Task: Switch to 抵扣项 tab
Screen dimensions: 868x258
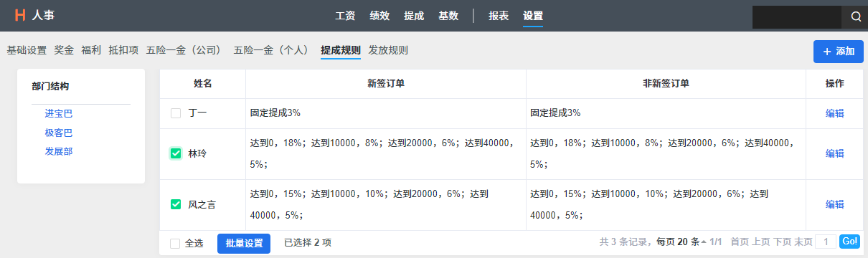Action: coord(123,50)
